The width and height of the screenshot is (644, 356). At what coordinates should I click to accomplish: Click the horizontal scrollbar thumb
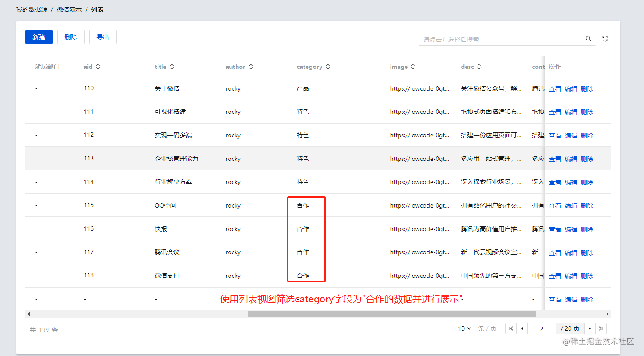pyautogui.click(x=391, y=314)
